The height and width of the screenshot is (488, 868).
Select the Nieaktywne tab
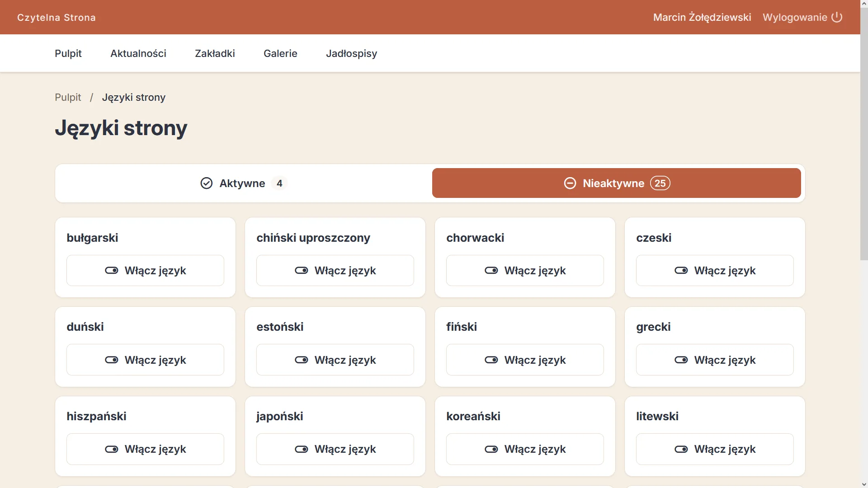point(617,183)
